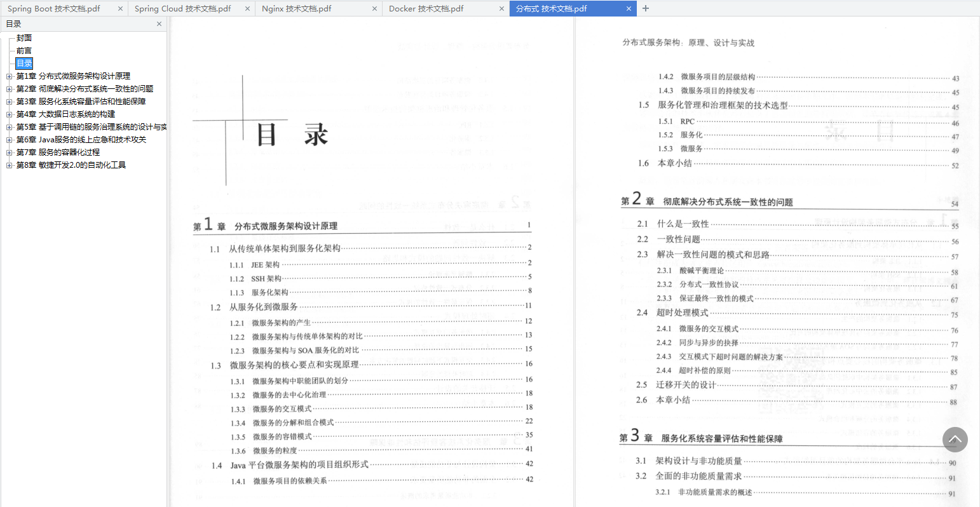Close the Spring Boot 技术文档.pdf tab

tap(121, 8)
